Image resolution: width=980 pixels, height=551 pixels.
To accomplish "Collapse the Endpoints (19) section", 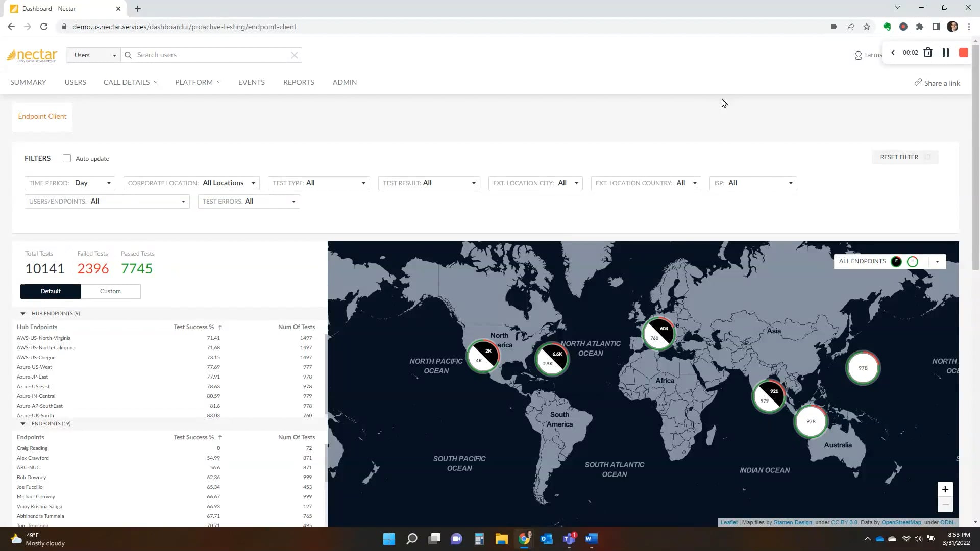I will pyautogui.click(x=23, y=424).
